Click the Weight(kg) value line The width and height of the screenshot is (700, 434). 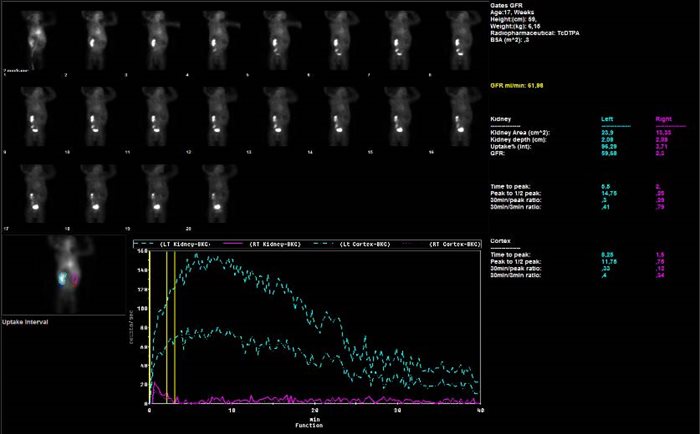[515, 26]
